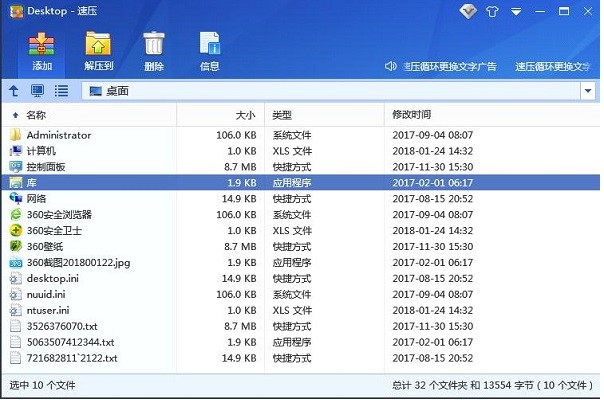
Task: Click the 106.0 KB size of Administrator
Action: point(236,135)
